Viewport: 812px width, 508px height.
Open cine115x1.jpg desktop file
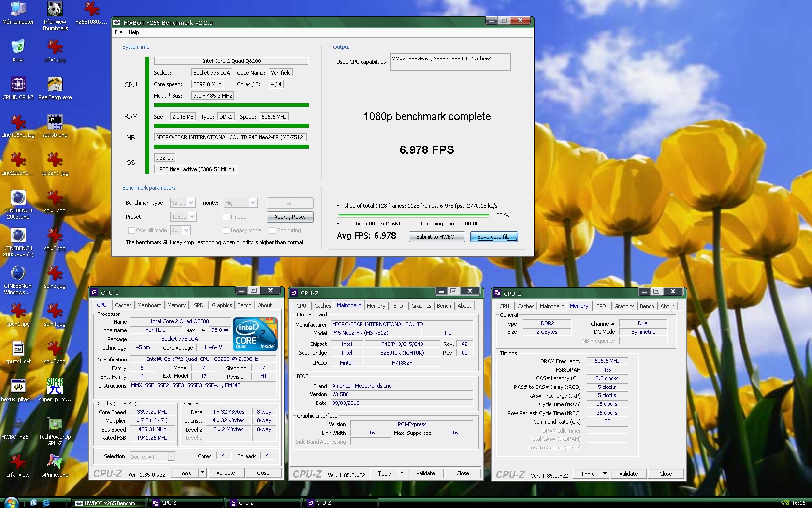point(18,126)
